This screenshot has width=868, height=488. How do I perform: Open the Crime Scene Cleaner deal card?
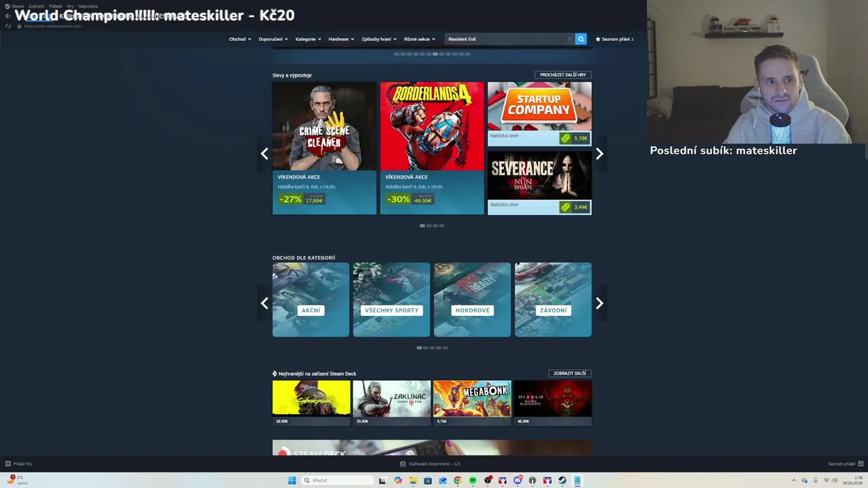pos(324,148)
